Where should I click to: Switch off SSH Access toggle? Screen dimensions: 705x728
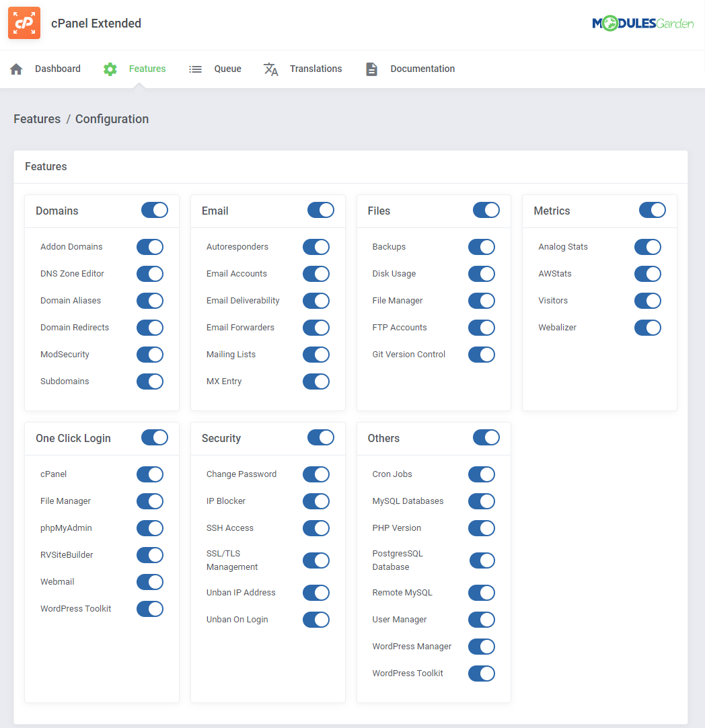[x=316, y=528]
